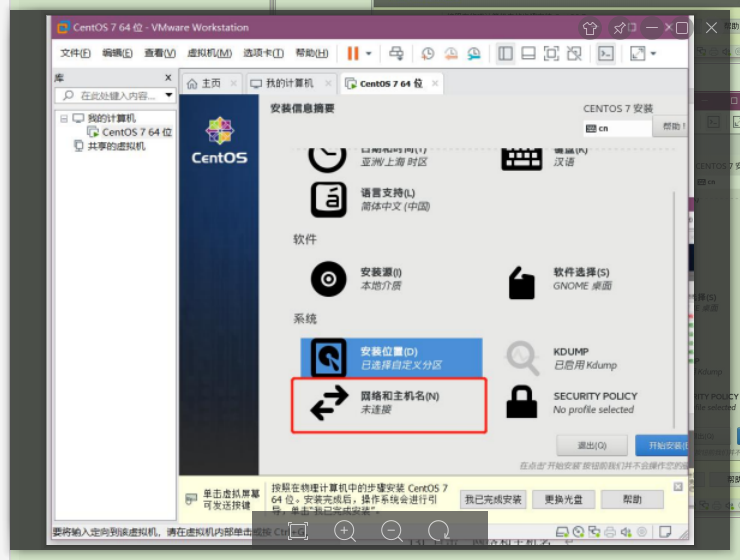The width and height of the screenshot is (740, 560).
Task: Select 共享的虚拟机 in the library tree
Action: pyautogui.click(x=116, y=146)
